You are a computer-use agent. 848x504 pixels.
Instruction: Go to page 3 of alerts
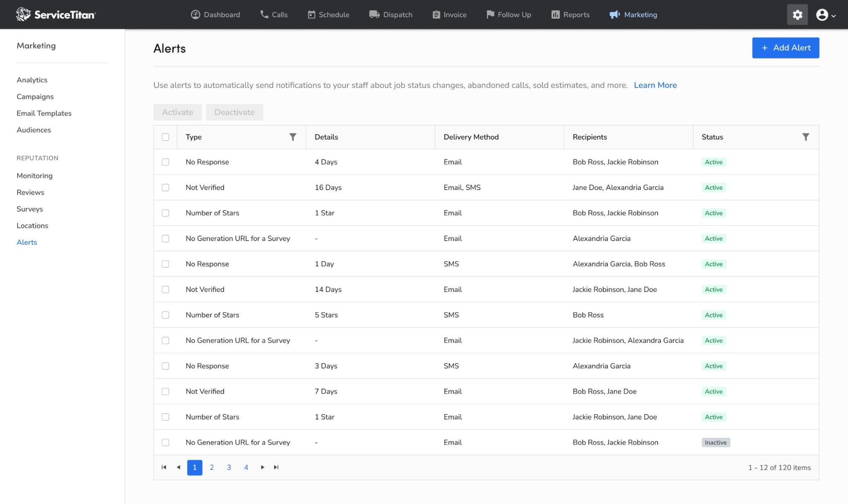pos(229,468)
